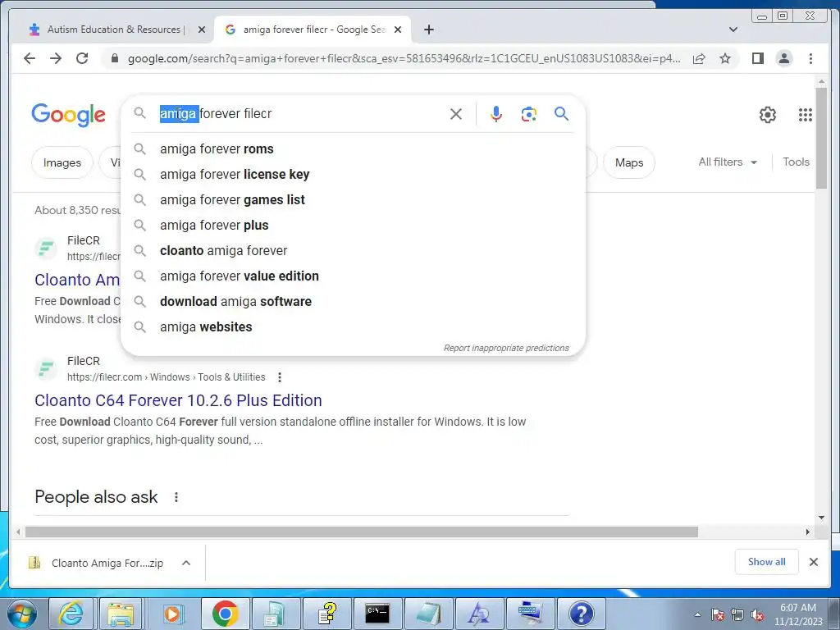Launch Internet Explorer from taskbar
Screen dimensions: 840x630
pos(71,614)
